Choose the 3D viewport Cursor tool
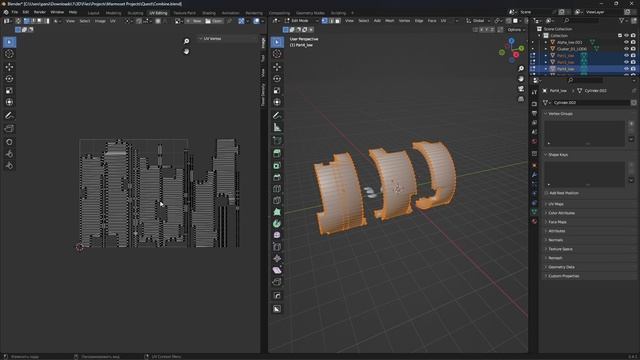This screenshot has height=360, width=640. point(277,54)
